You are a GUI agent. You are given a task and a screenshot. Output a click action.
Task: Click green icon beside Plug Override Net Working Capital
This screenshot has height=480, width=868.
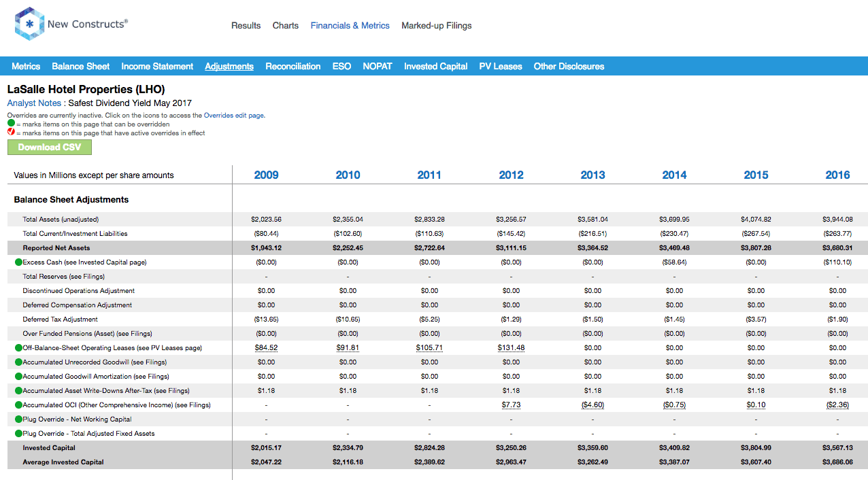coord(18,419)
